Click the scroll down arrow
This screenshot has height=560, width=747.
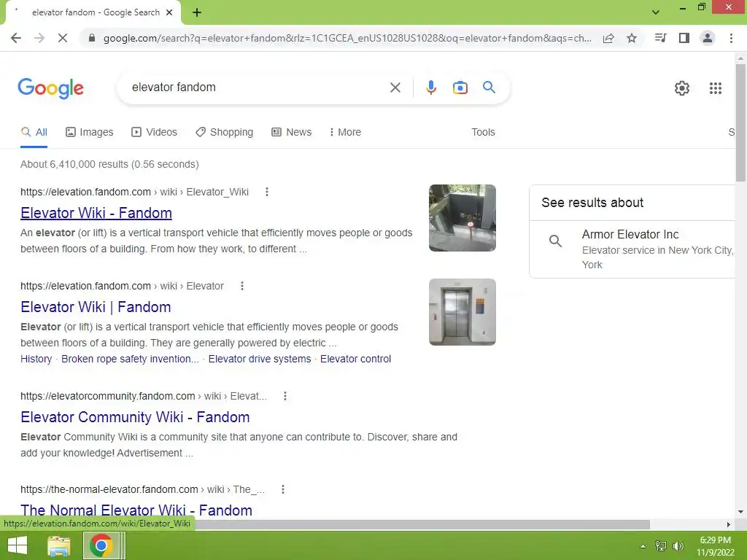point(740,512)
